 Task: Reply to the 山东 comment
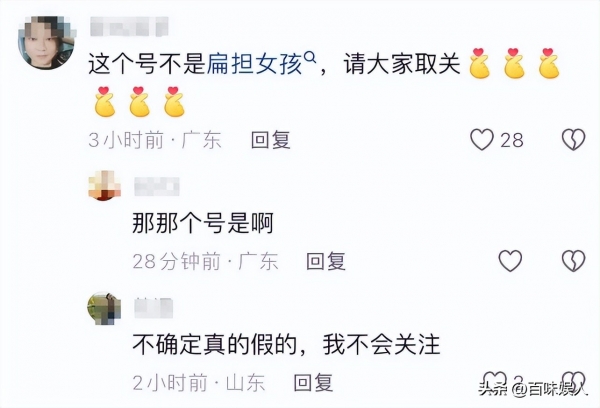coord(313,382)
